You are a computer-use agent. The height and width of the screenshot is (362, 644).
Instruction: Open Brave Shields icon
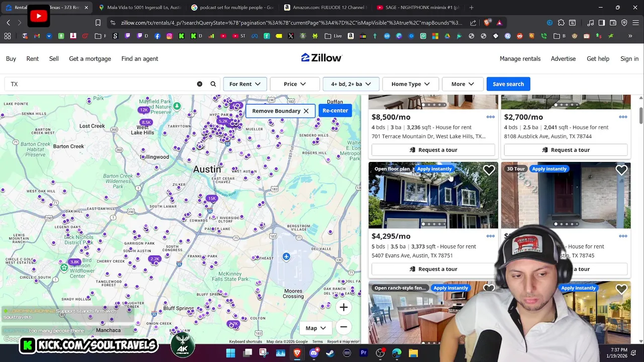(487, 23)
